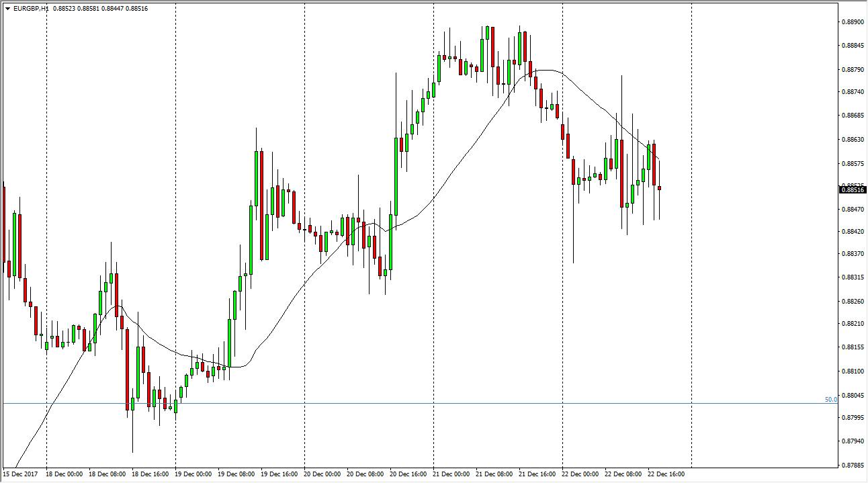Click 0.88900 on the price scale
The height and width of the screenshot is (483, 868).
click(852, 22)
